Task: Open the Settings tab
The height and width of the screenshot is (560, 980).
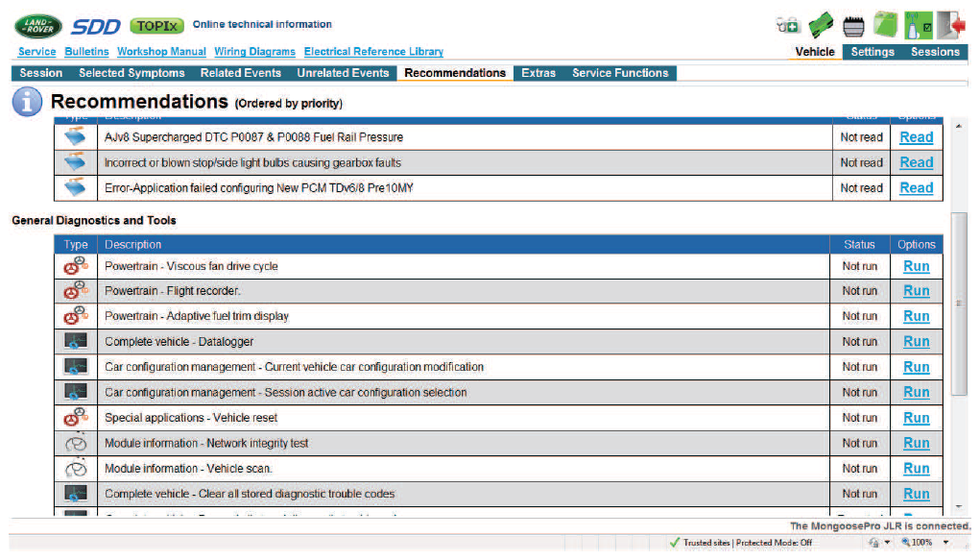Action: 872,52
